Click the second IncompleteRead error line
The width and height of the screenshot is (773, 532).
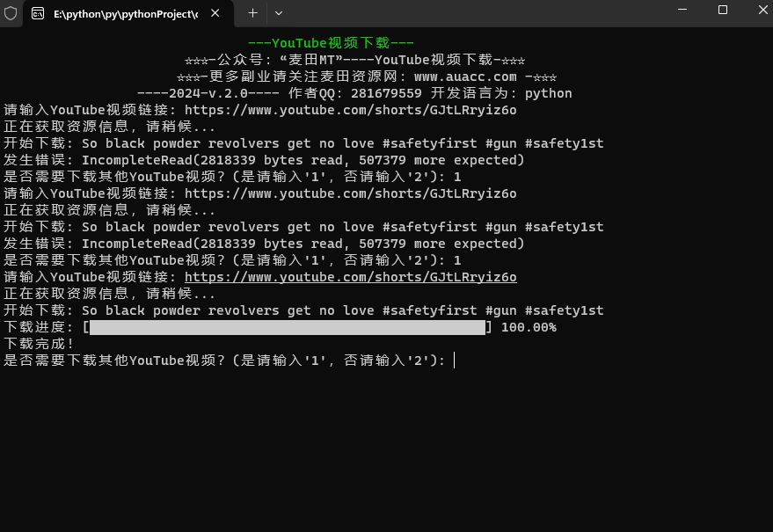tap(264, 244)
